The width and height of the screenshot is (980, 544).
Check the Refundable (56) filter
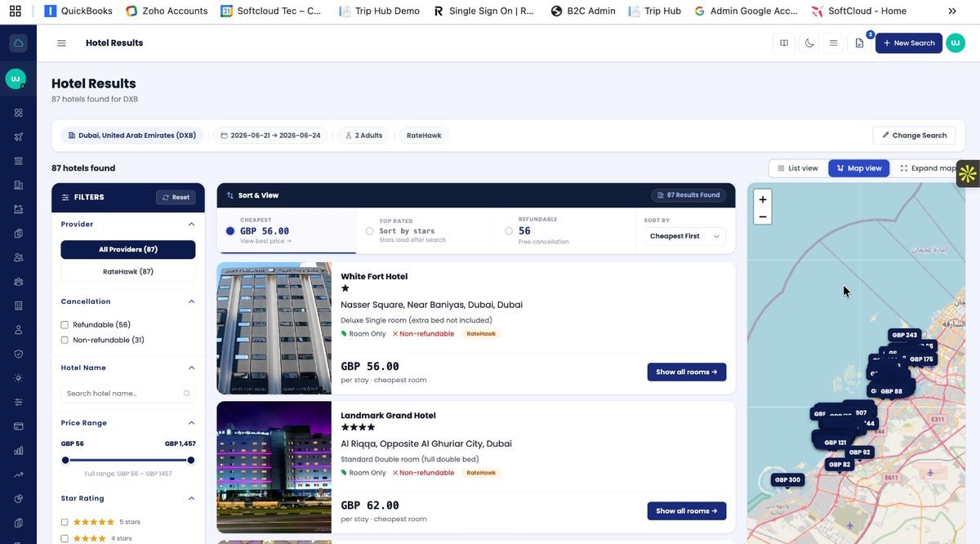tap(65, 325)
